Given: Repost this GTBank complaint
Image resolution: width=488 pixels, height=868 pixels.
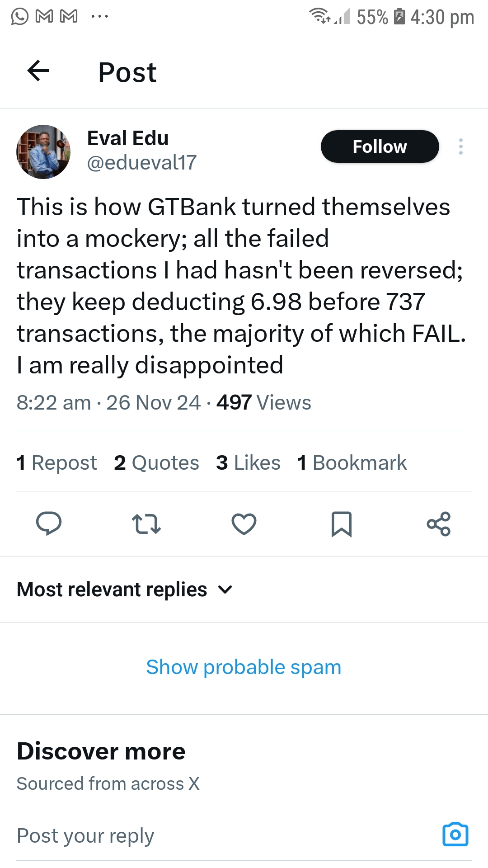Looking at the screenshot, I should pyautogui.click(x=146, y=524).
